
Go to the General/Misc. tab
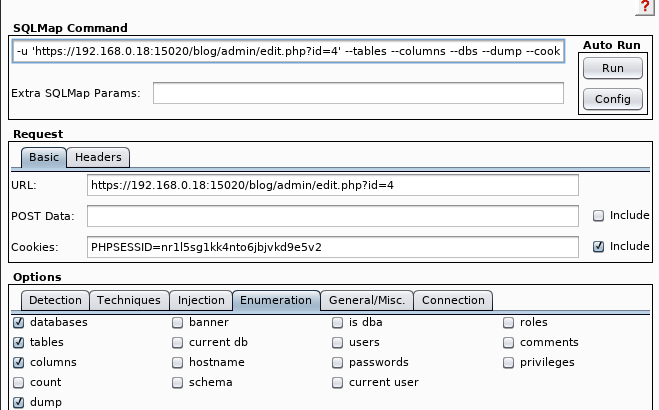click(364, 300)
